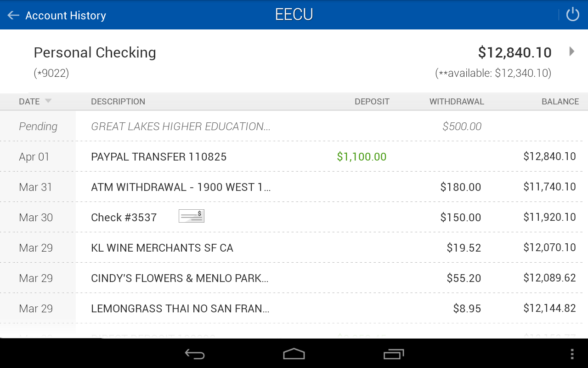588x368 pixels.
Task: Select the Withdrawal column header
Action: click(457, 102)
